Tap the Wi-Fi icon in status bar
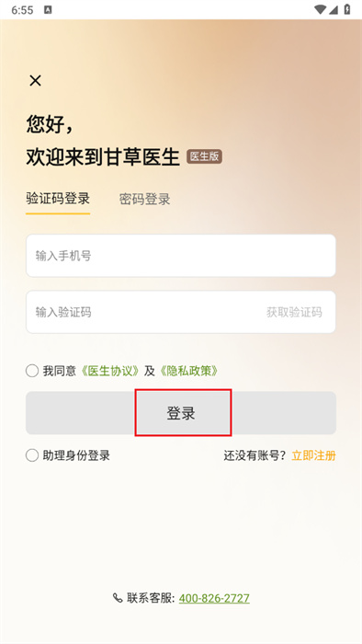The height and width of the screenshot is (644, 362). [x=320, y=10]
